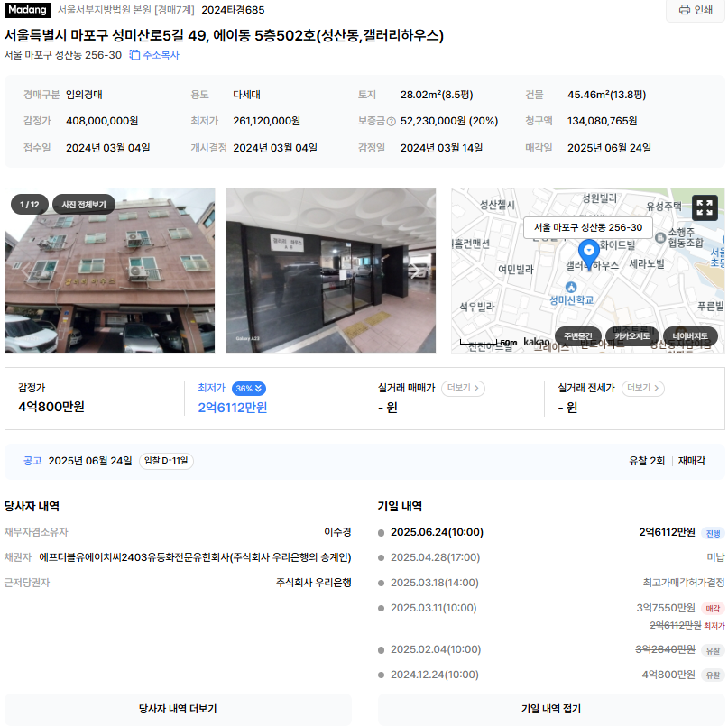The image size is (728, 726).
Task: Print the page with 인쇄 button
Action: [695, 10]
